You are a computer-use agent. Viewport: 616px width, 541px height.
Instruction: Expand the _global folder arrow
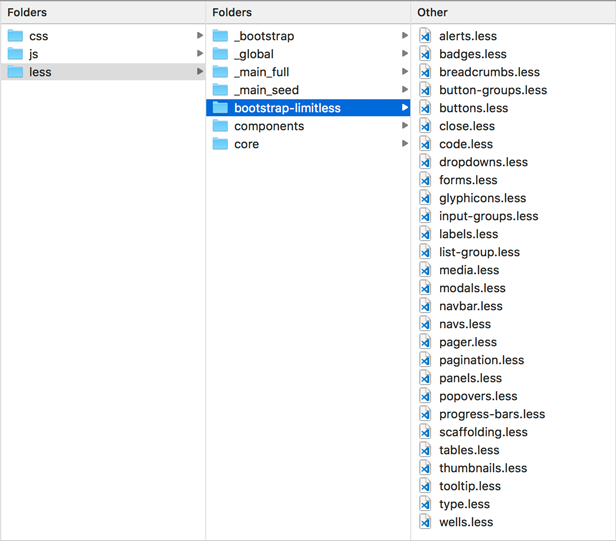pos(404,54)
